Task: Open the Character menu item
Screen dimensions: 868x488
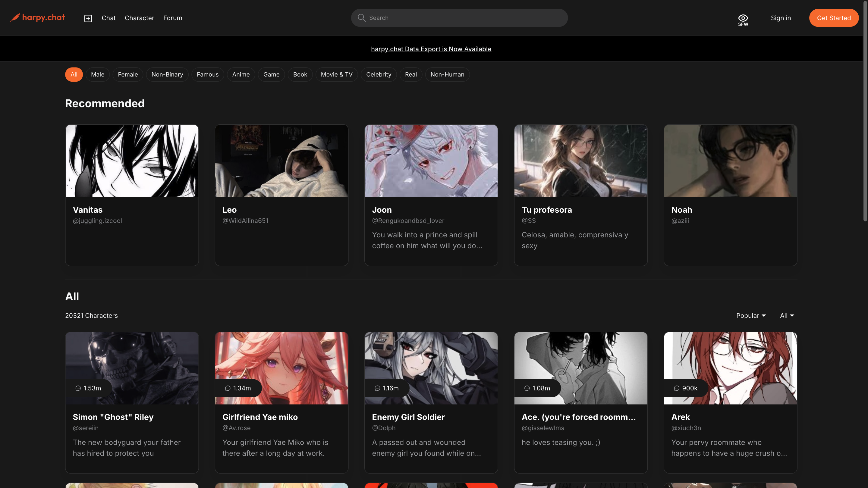Action: [x=139, y=18]
